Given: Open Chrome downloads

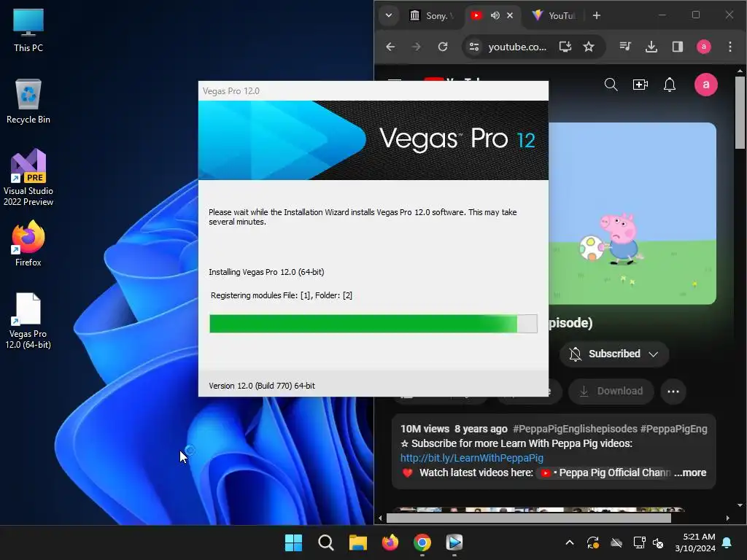Looking at the screenshot, I should (x=651, y=47).
